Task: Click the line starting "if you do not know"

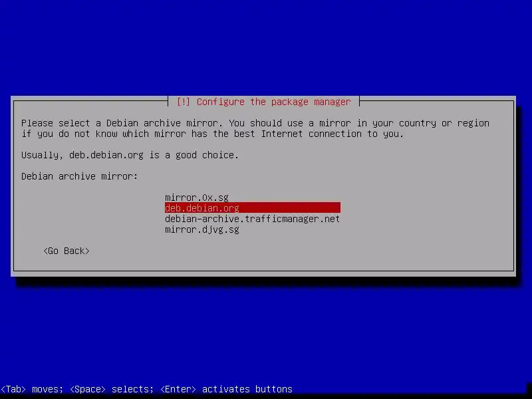Action: (x=212, y=134)
